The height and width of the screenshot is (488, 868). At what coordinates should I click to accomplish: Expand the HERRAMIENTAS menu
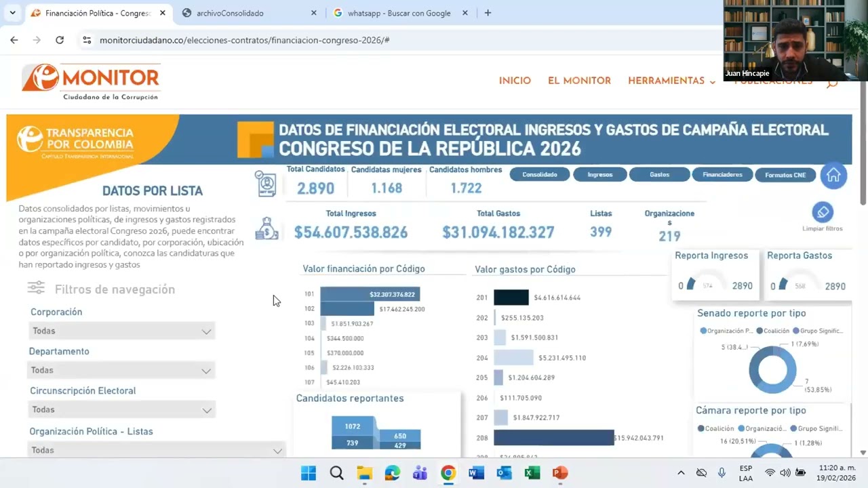coord(671,81)
